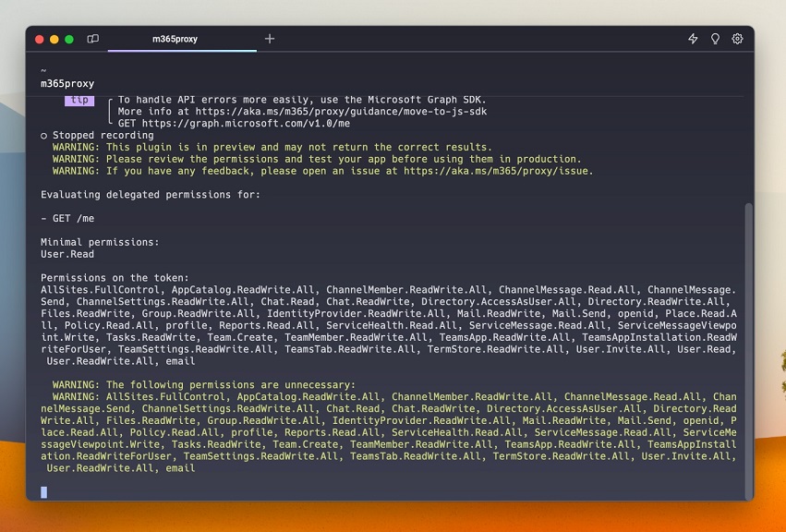Click the User.Read minimal permission text
This screenshot has width=786, height=532.
point(67,254)
